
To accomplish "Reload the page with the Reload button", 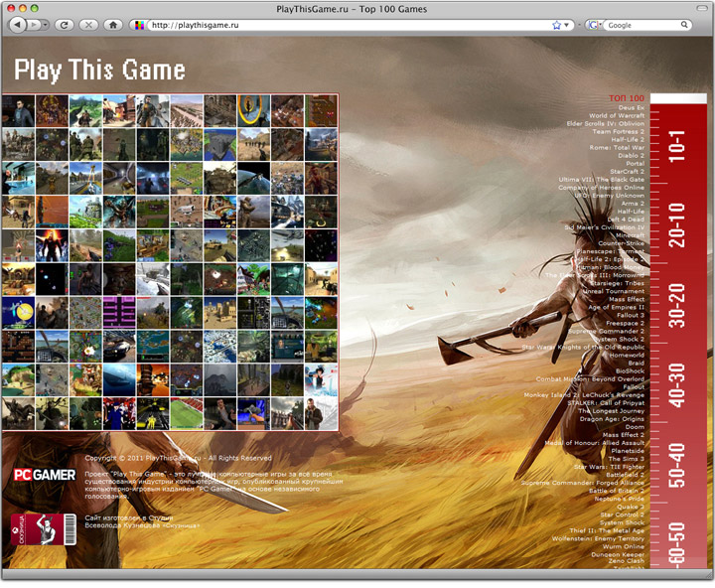I will tap(65, 25).
